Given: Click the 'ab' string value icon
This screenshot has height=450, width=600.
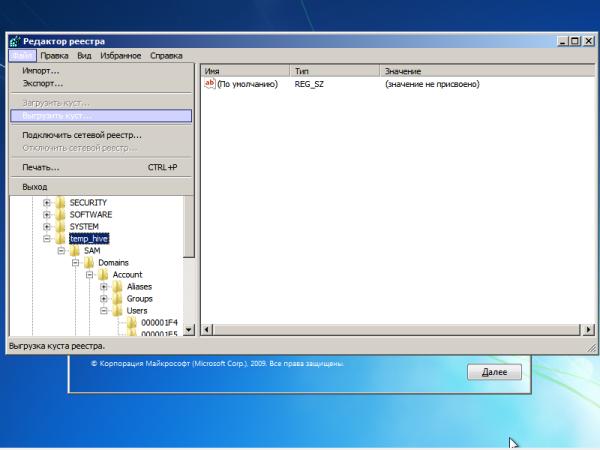Looking at the screenshot, I should pyautogui.click(x=209, y=85).
